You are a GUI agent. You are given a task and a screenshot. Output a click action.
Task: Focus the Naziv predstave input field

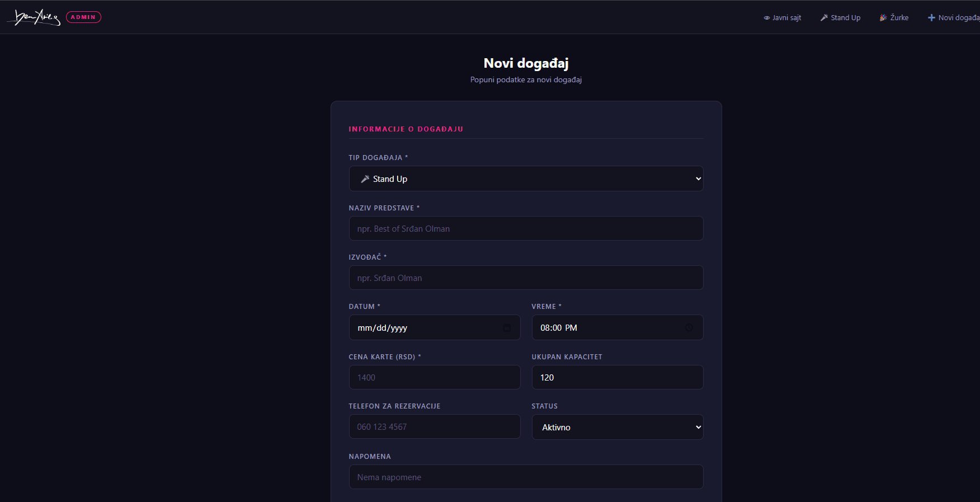pyautogui.click(x=526, y=228)
